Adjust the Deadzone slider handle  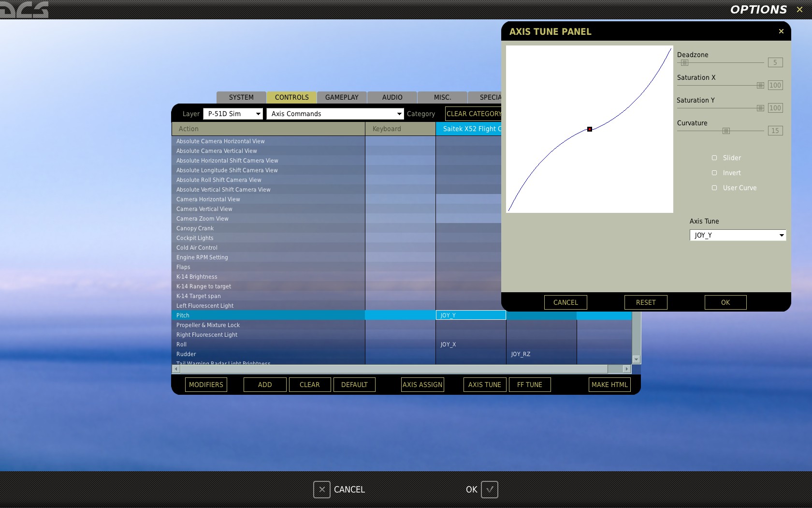click(684, 62)
